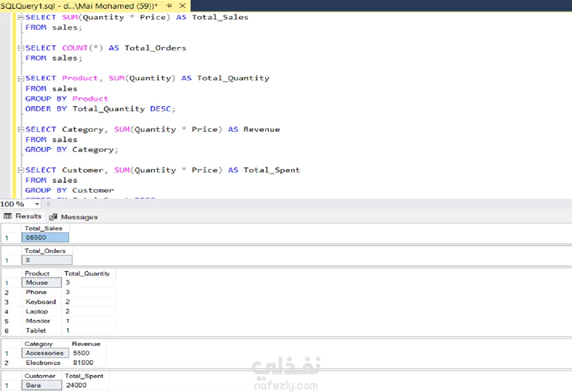Image resolution: width=572 pixels, height=392 pixels.
Task: Click GROUP BY Customer line in editor
Action: (70, 191)
